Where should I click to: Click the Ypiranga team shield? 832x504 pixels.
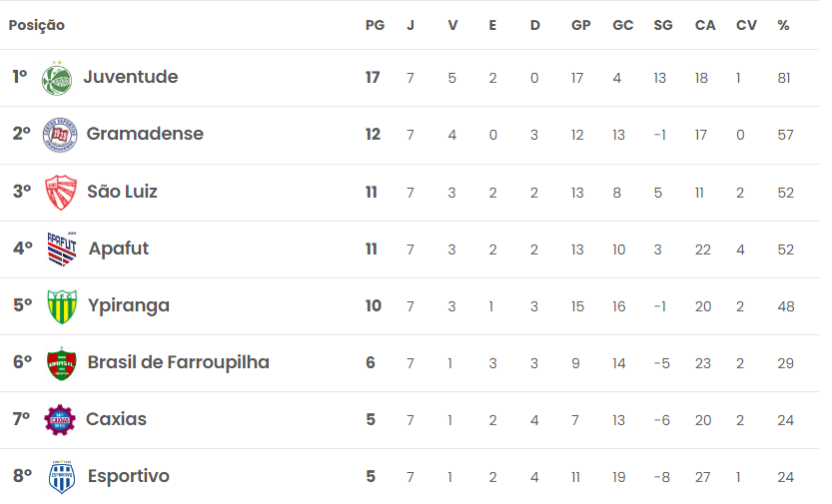tap(62, 306)
